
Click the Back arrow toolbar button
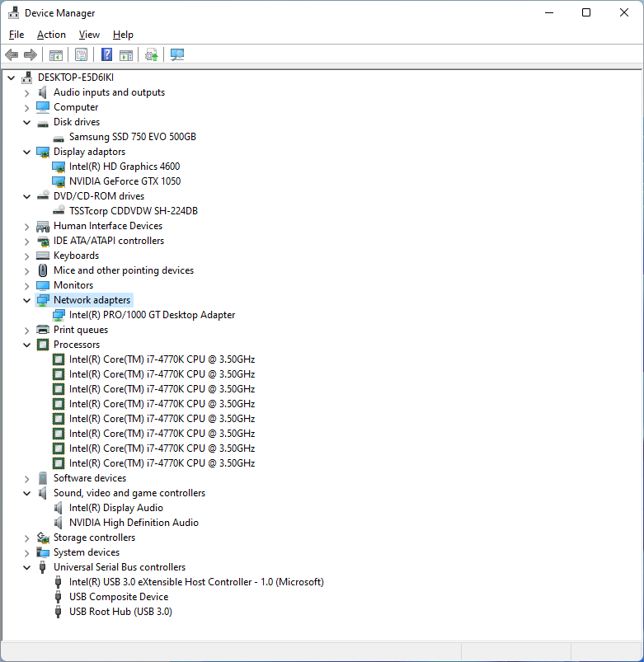12,55
